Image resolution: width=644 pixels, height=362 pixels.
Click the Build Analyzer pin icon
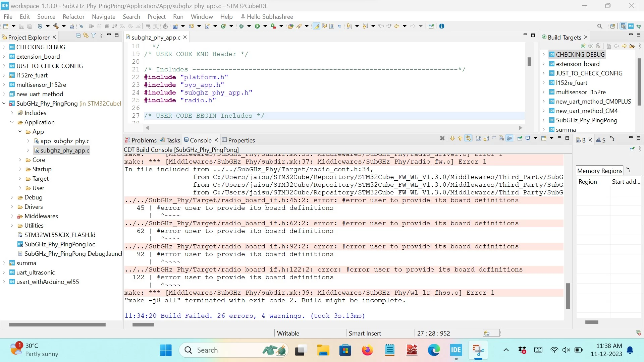[632, 149]
